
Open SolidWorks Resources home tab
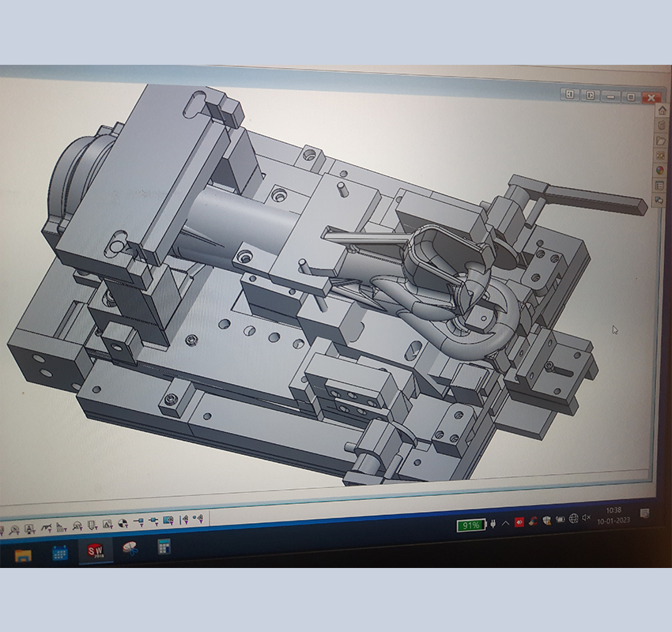(x=662, y=111)
